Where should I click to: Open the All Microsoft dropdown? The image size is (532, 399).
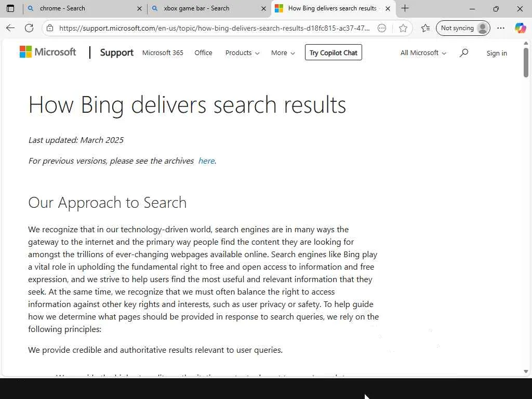423,52
